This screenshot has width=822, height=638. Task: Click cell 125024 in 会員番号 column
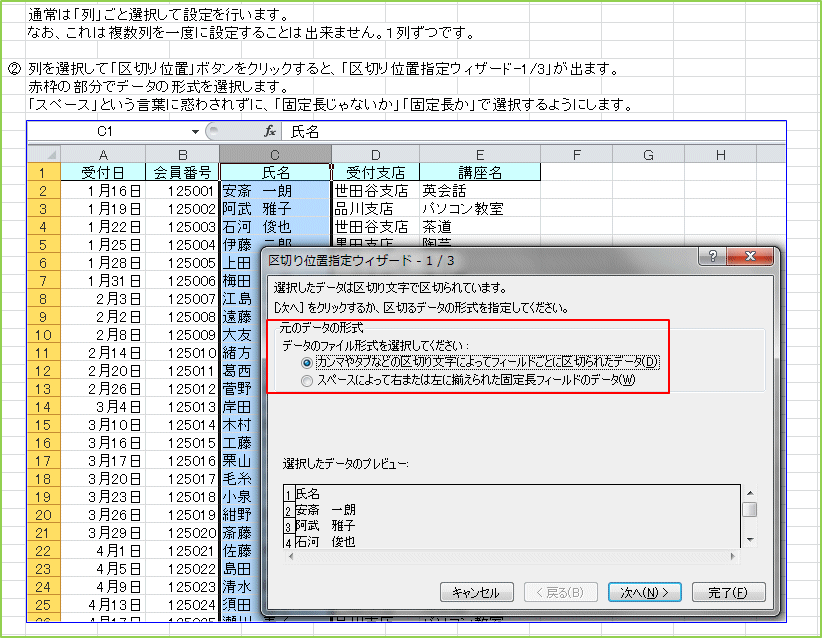(x=182, y=605)
